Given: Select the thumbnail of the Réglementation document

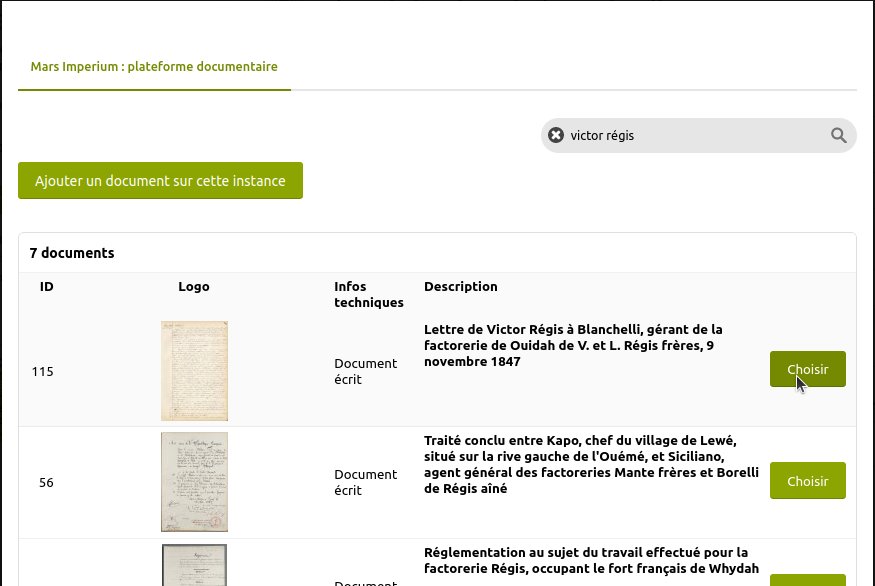Looking at the screenshot, I should point(194,566).
